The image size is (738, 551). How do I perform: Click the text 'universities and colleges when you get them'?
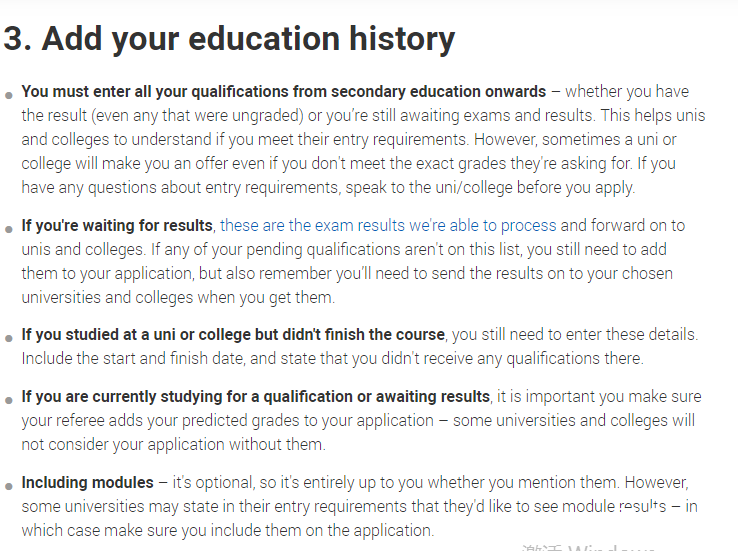178,298
